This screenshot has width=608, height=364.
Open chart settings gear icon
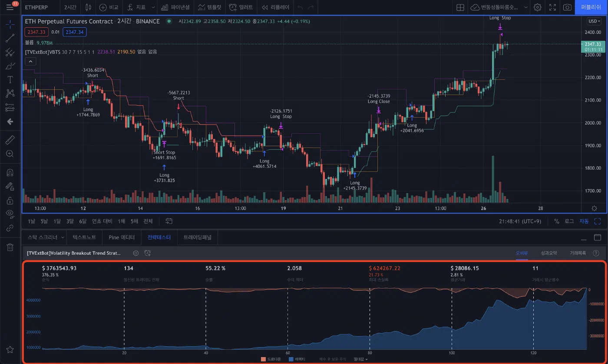(x=538, y=7)
